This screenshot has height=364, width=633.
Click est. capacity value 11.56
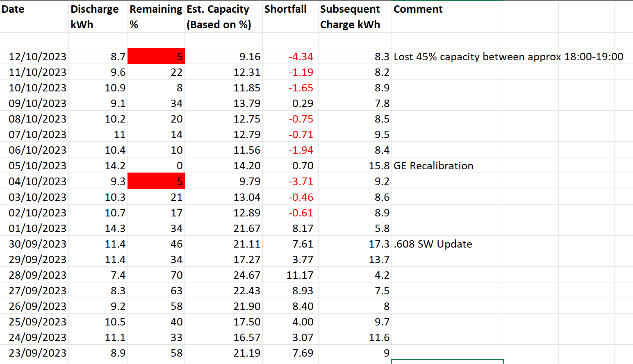223,150
